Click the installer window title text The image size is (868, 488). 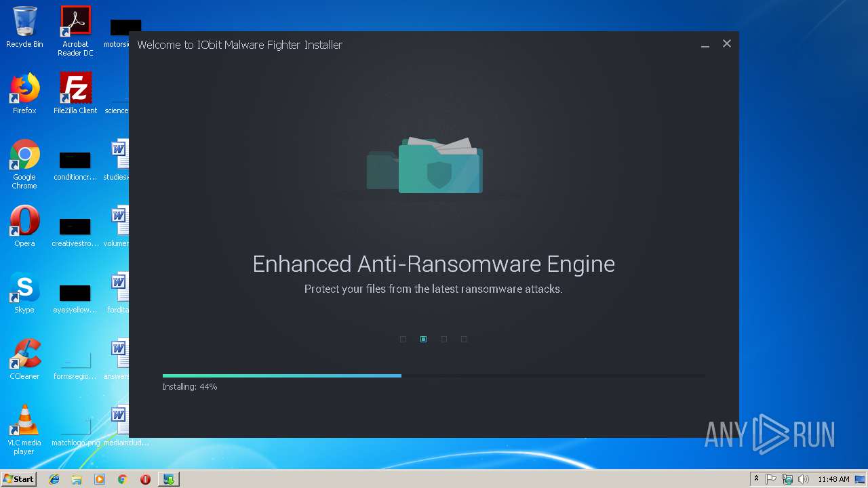240,45
